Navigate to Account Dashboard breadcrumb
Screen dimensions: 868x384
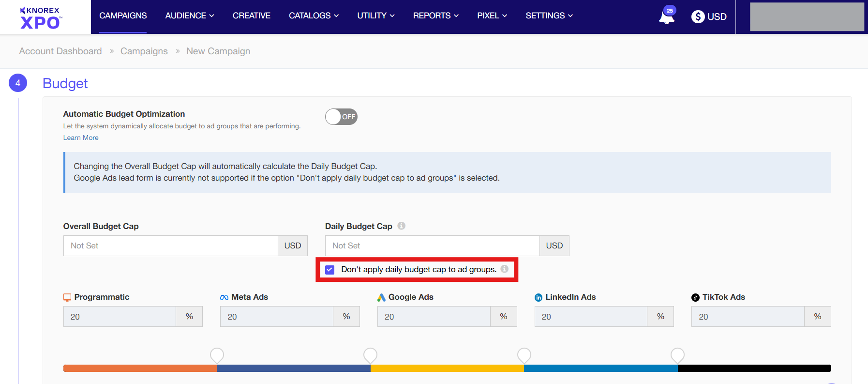pyautogui.click(x=60, y=51)
